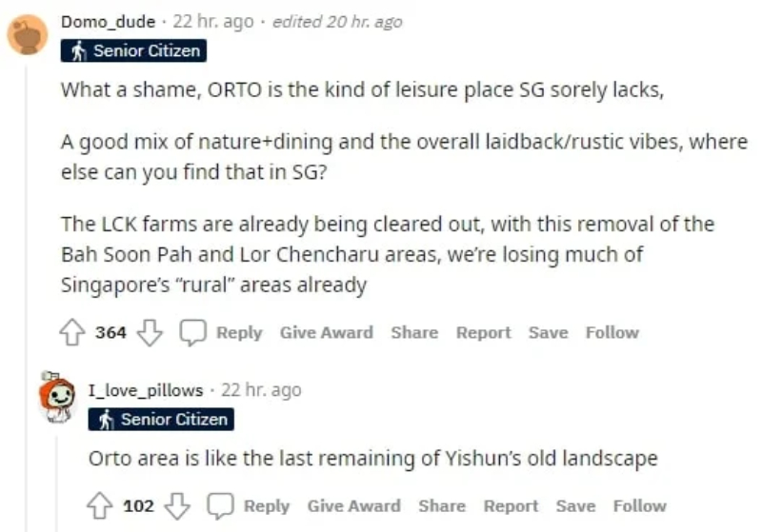Follow I_love_pillows' reply thread
The image size is (762, 532).
tap(639, 506)
